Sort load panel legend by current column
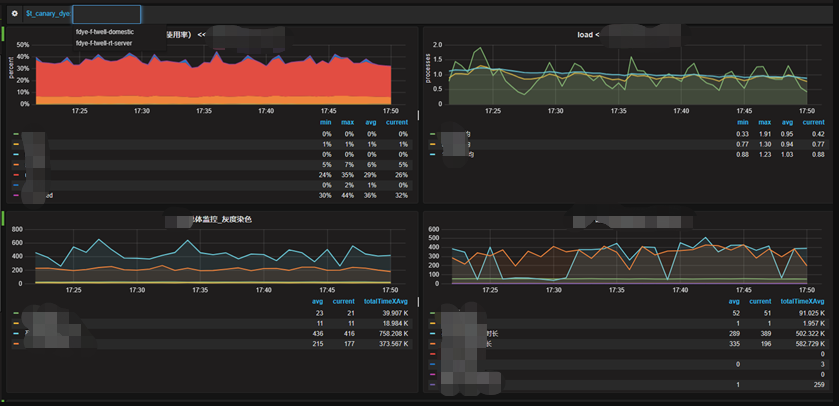 click(x=813, y=122)
